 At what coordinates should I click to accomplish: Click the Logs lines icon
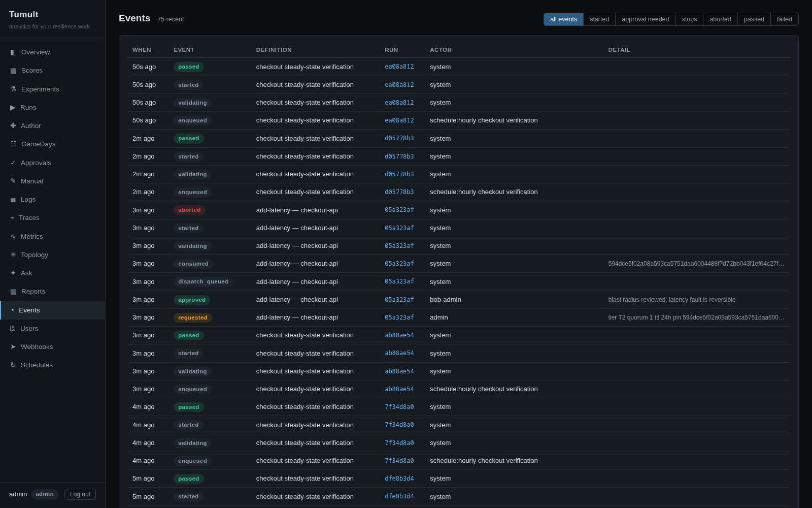coord(13,199)
